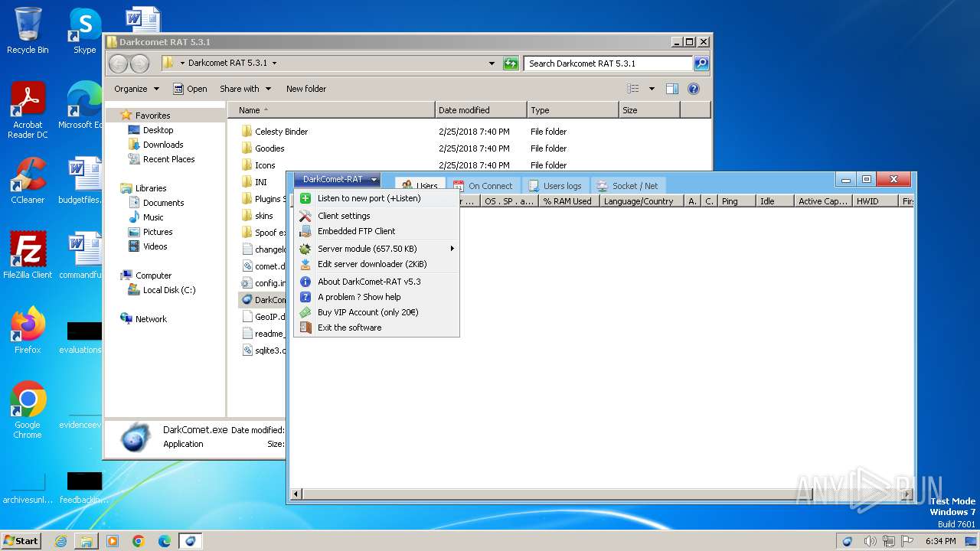
Task: Choose Exit the software
Action: 376,328
